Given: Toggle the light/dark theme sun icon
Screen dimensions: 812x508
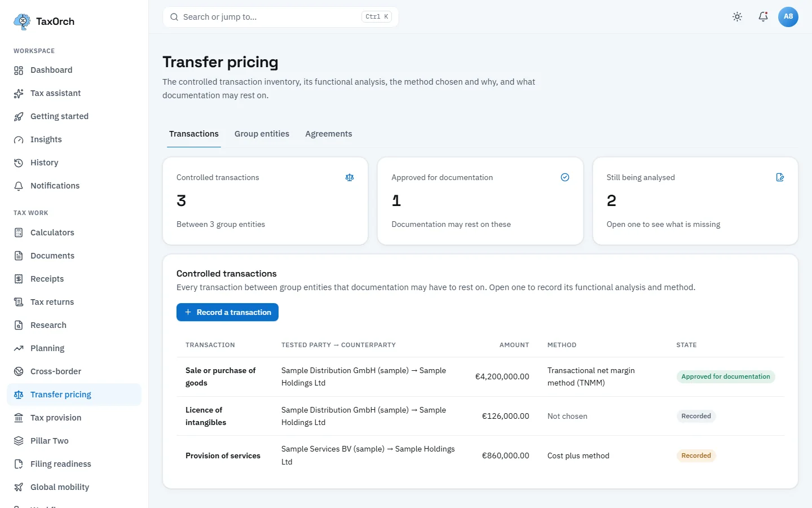Looking at the screenshot, I should [x=737, y=17].
